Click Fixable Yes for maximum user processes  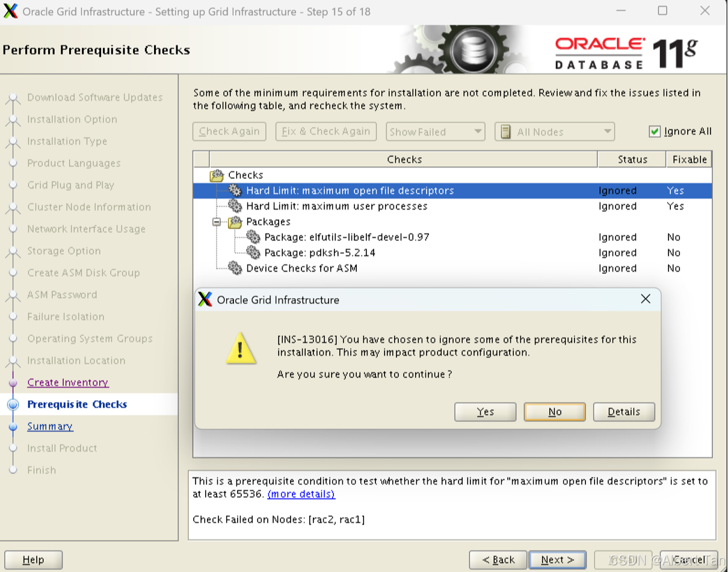pos(675,207)
